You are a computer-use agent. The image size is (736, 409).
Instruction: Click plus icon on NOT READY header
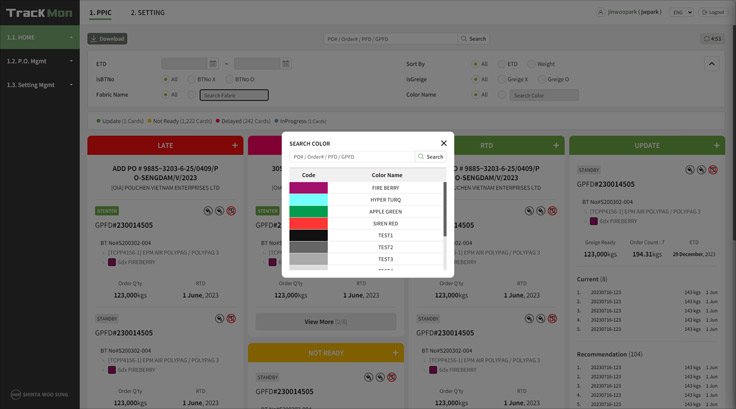tap(395, 353)
